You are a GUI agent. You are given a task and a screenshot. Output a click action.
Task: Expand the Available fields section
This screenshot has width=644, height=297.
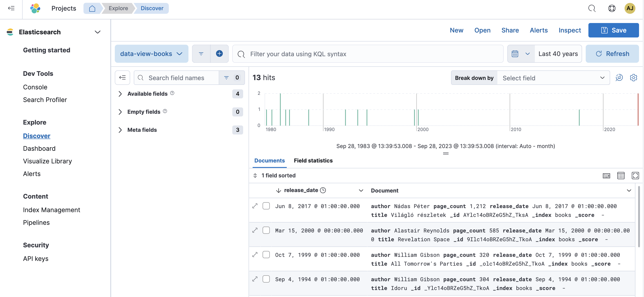click(147, 94)
